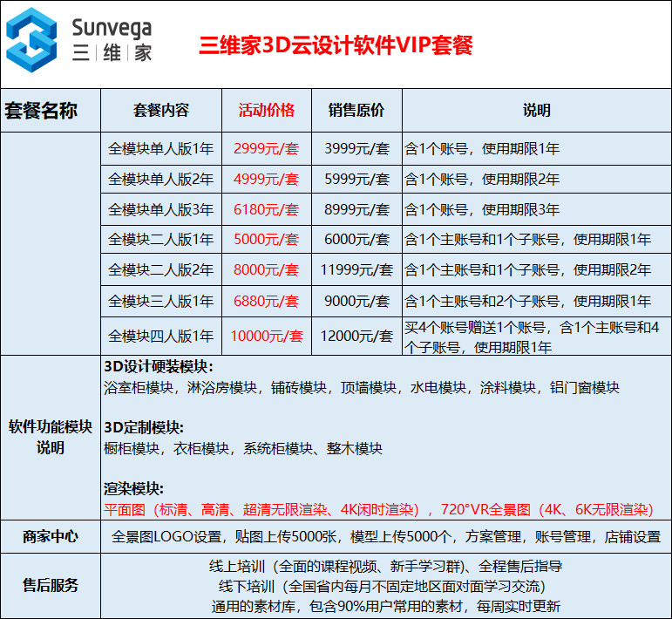Select the 全模块二人版2年 cell
Screen dimensions: 672x619
[161, 269]
